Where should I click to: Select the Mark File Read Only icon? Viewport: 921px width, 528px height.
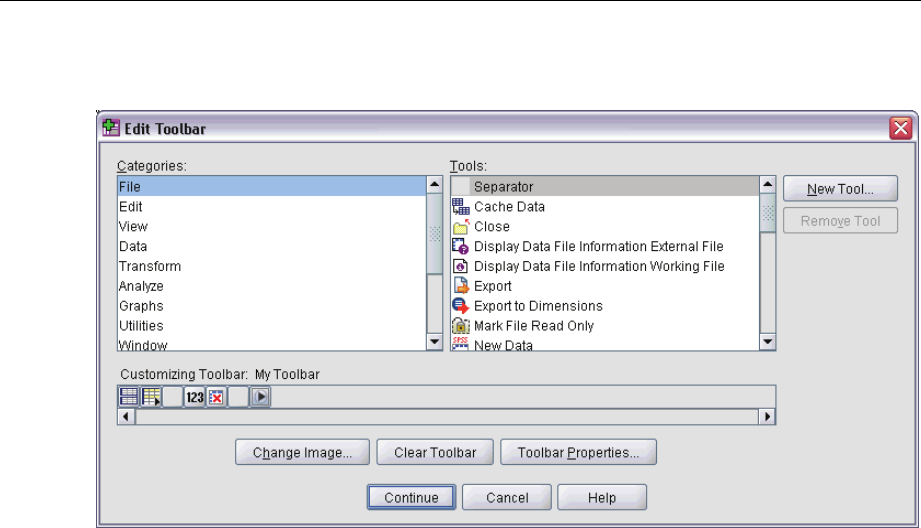[460, 326]
